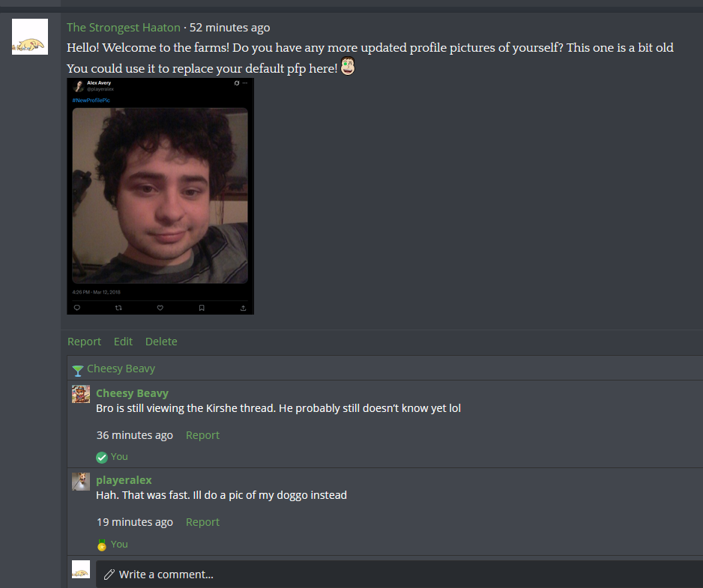The height and width of the screenshot is (588, 703).
Task: Click the share icon in tweet screenshot
Action: 243,308
